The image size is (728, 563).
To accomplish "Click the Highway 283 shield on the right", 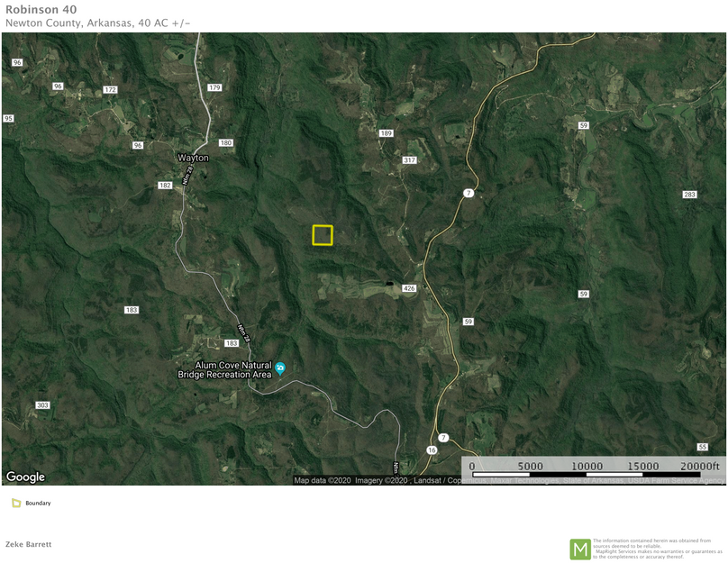I will click(x=690, y=194).
